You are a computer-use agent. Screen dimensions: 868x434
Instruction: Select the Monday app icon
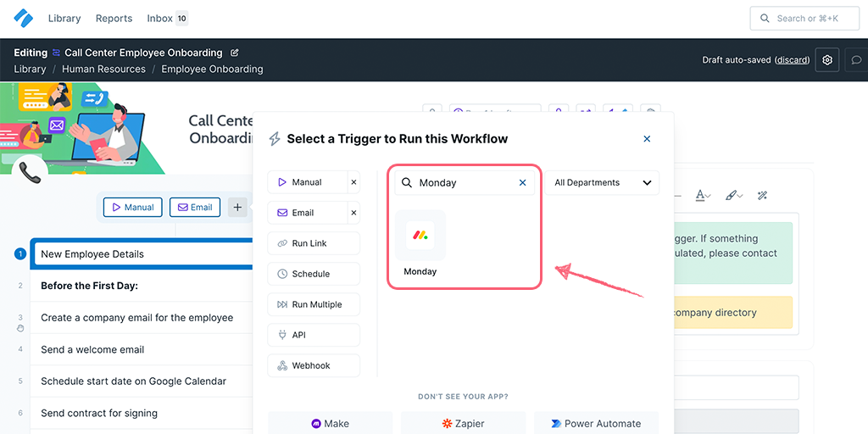[420, 235]
